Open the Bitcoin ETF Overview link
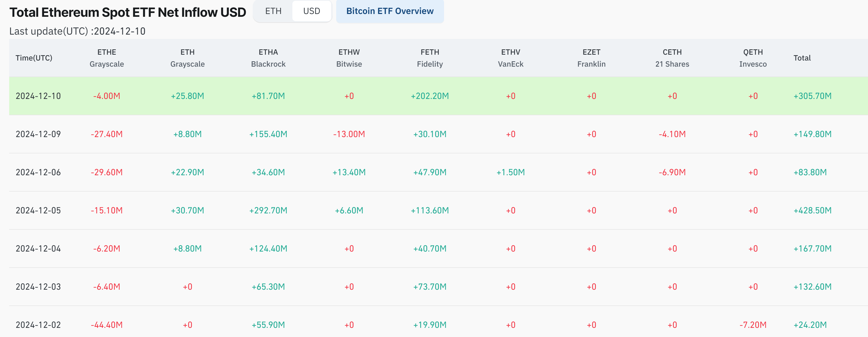Image resolution: width=868 pixels, height=337 pixels. tap(390, 11)
